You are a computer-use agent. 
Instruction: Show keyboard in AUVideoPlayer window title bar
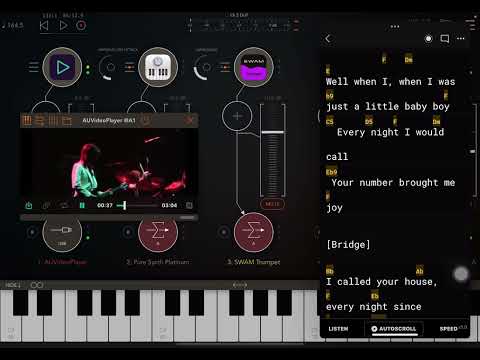tap(27, 121)
